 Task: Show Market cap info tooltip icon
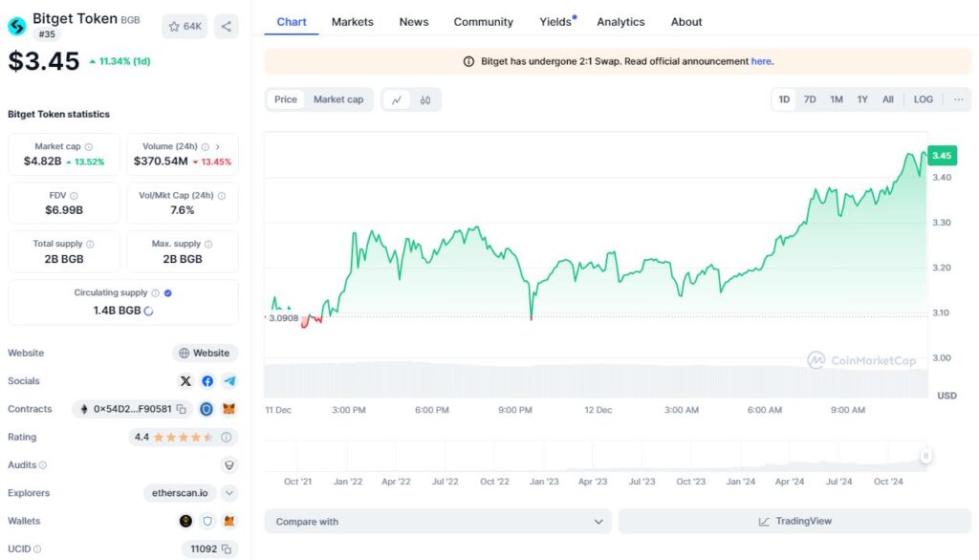click(x=89, y=147)
